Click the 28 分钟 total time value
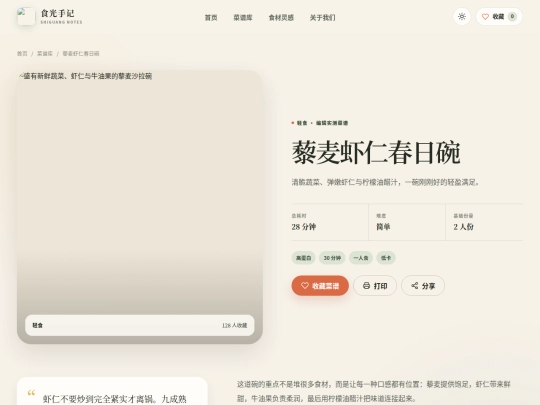This screenshot has height=405, width=540. [x=304, y=227]
